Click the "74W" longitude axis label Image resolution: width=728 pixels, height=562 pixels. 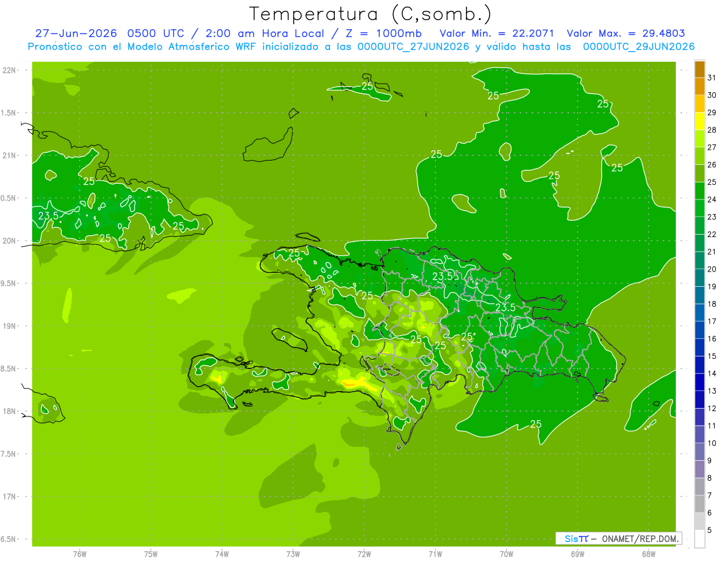point(222,554)
